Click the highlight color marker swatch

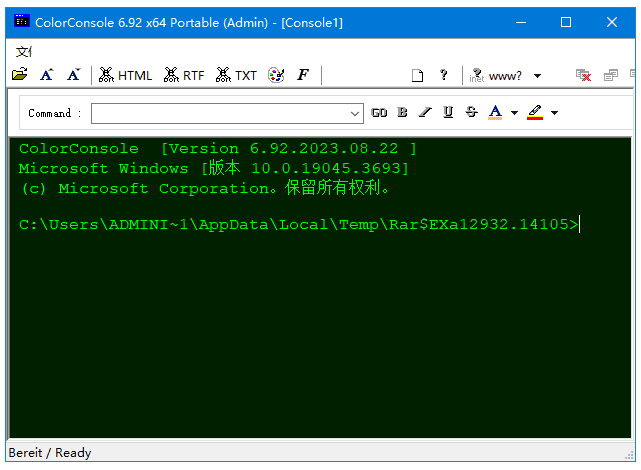coord(535,113)
